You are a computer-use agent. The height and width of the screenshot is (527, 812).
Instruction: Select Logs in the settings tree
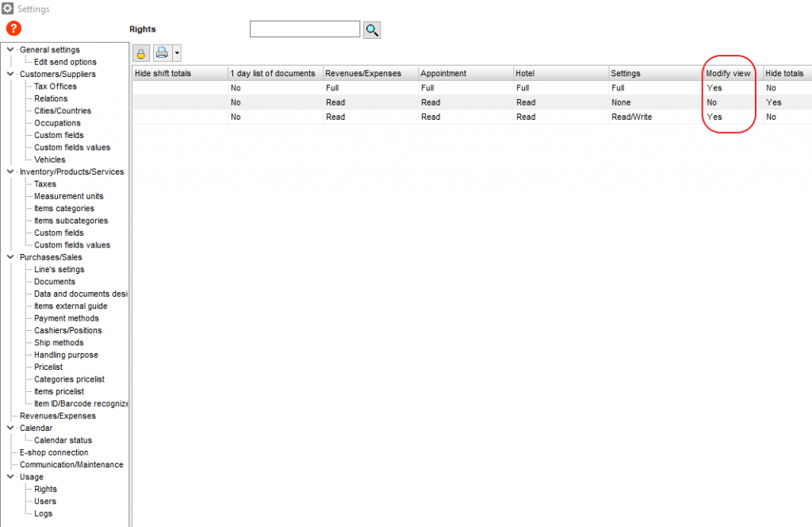pos(43,514)
